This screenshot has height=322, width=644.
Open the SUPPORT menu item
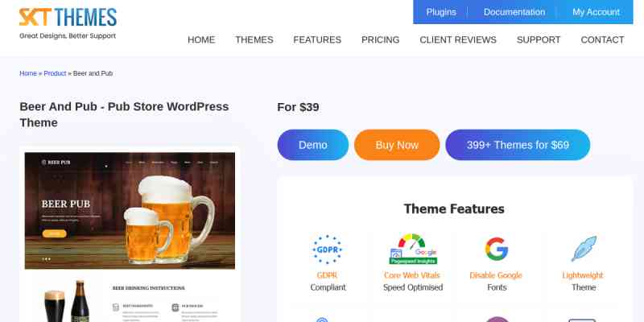point(539,39)
